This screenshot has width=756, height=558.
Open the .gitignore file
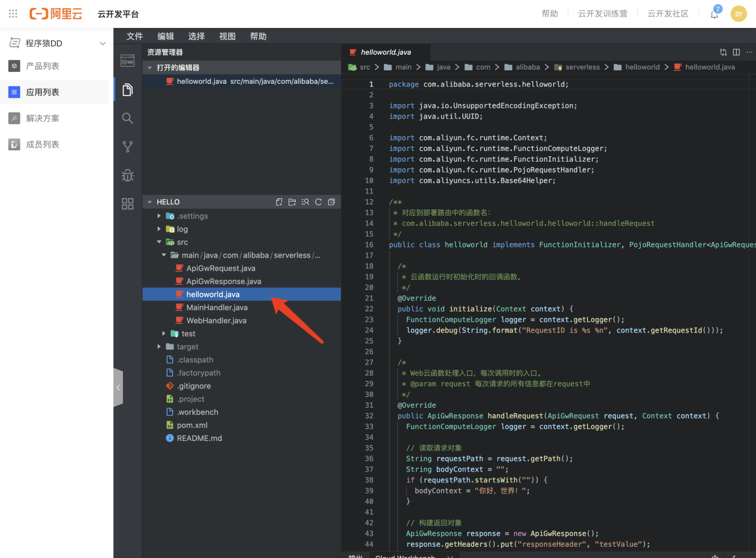click(x=242, y=386)
